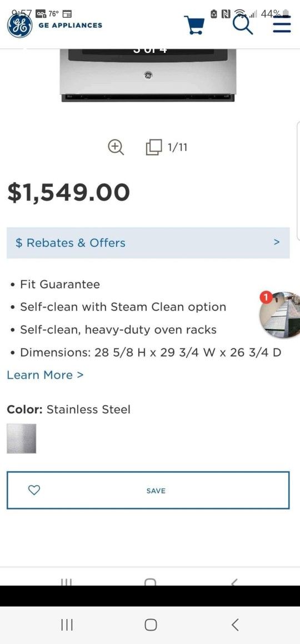Open the 1/11 image gallery
The image size is (300, 644).
[167, 147]
